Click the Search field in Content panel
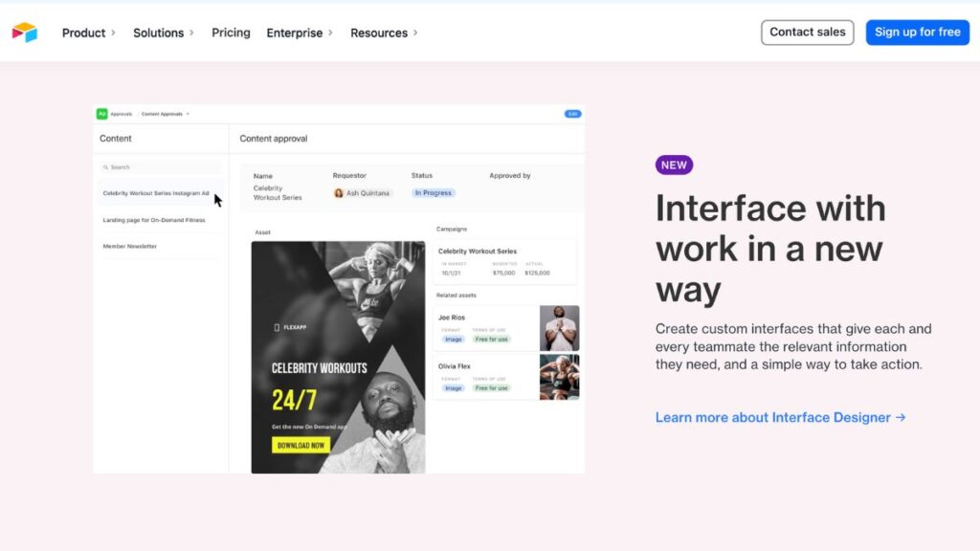This screenshot has height=551, width=980. [x=161, y=167]
